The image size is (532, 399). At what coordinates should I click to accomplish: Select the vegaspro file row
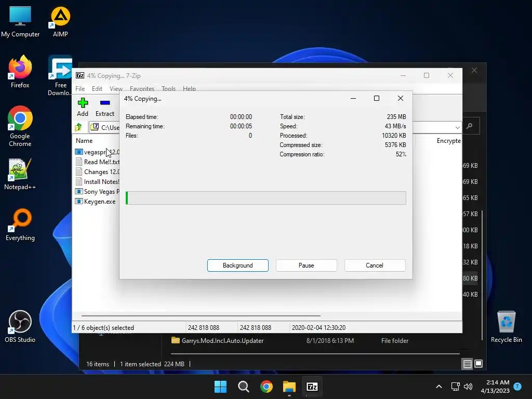pos(97,152)
